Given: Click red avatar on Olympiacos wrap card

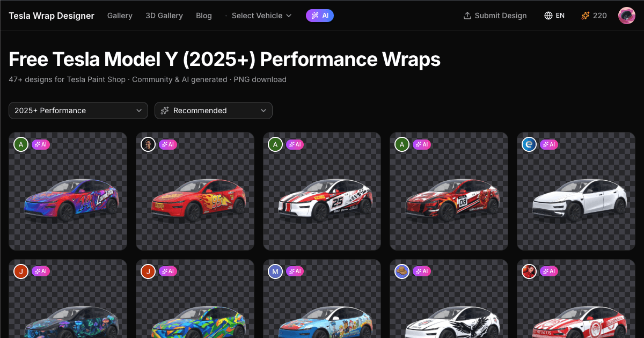Looking at the screenshot, I should [x=529, y=271].
